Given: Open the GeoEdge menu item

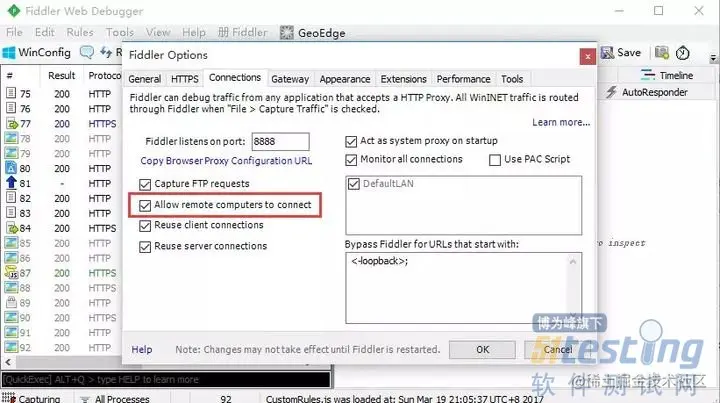Looking at the screenshot, I should click(313, 33).
